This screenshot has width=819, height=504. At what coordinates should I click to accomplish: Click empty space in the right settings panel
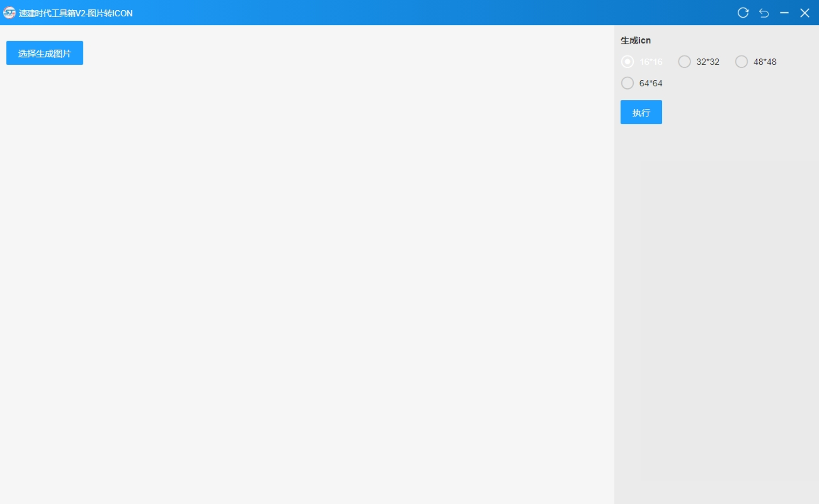click(x=716, y=303)
